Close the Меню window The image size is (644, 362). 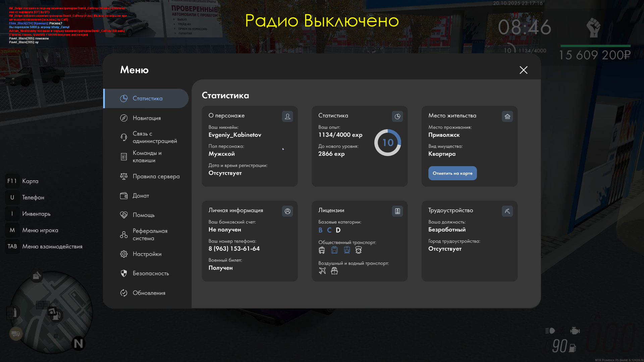[x=523, y=70]
